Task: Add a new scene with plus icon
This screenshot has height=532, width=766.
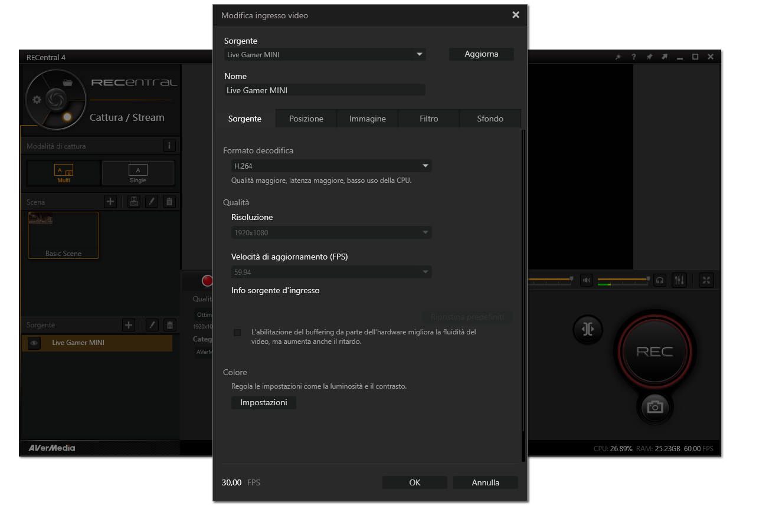Action: click(110, 202)
